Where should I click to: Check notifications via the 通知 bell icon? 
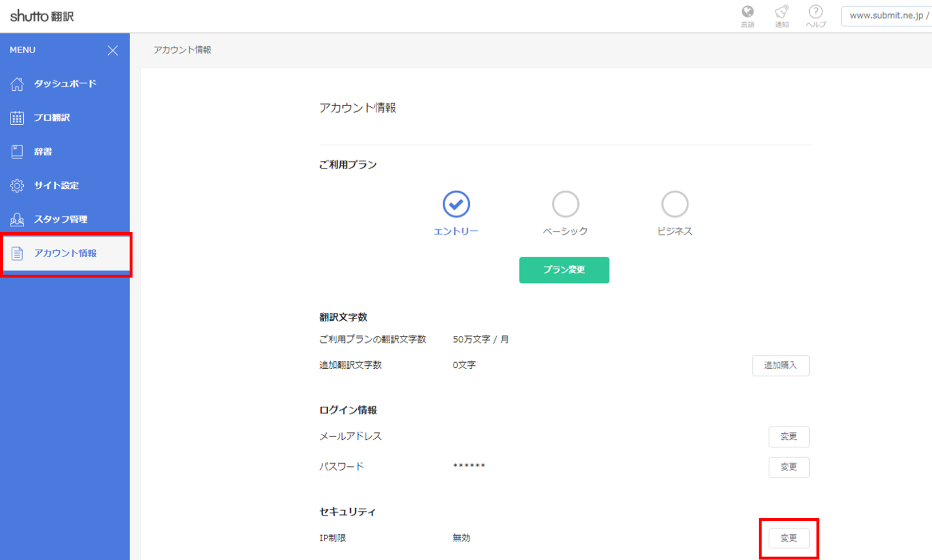[x=782, y=12]
